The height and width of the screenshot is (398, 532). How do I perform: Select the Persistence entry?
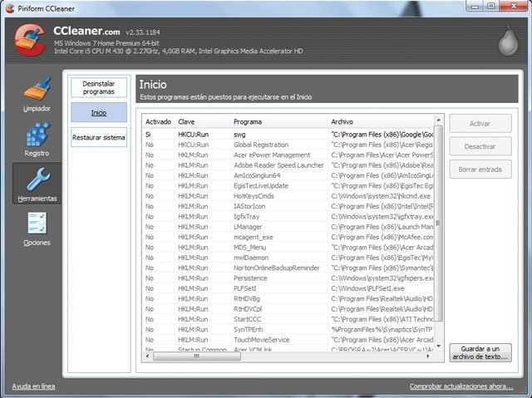click(x=288, y=278)
